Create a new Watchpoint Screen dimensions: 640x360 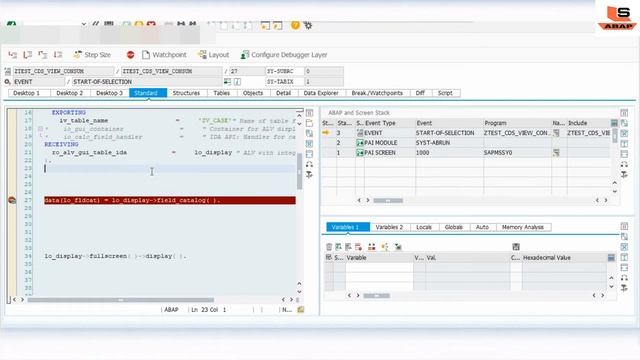[x=164, y=55]
